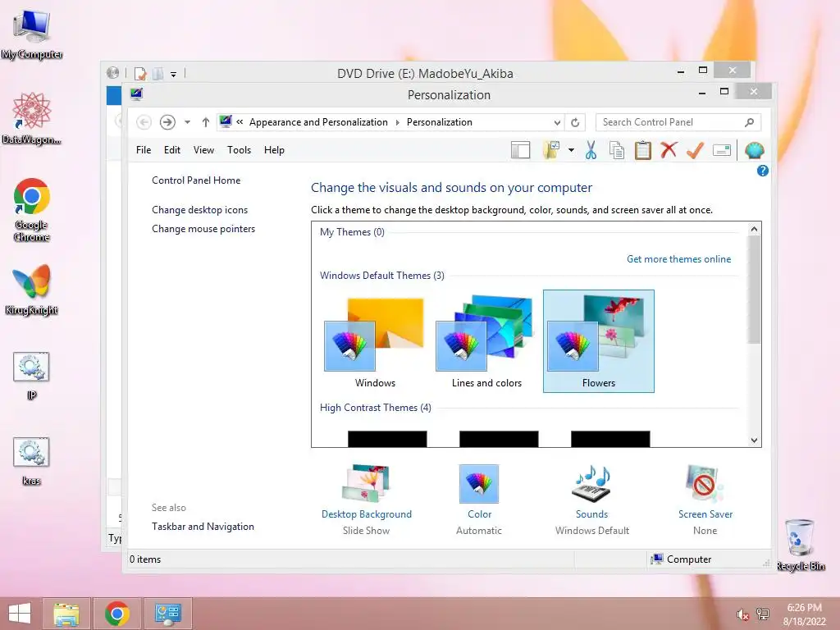Click theme list scroll down arrow
Screen dimensions: 840x630
coord(755,441)
